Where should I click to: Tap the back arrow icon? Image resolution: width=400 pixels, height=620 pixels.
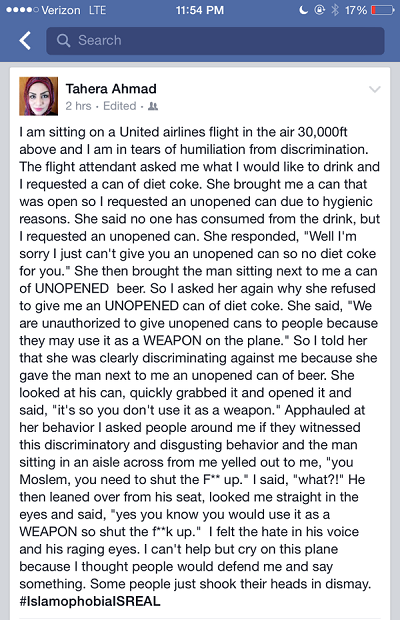pos(25,40)
